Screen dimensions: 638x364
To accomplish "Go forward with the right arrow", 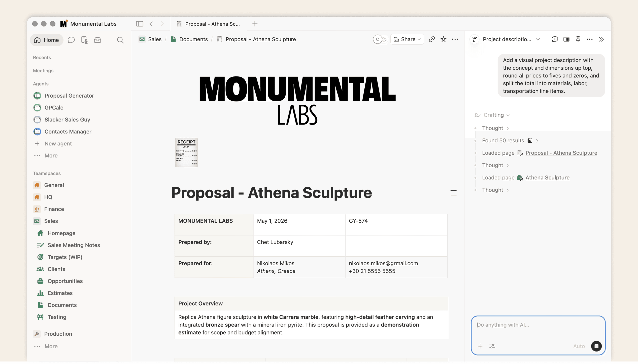I will (x=162, y=24).
